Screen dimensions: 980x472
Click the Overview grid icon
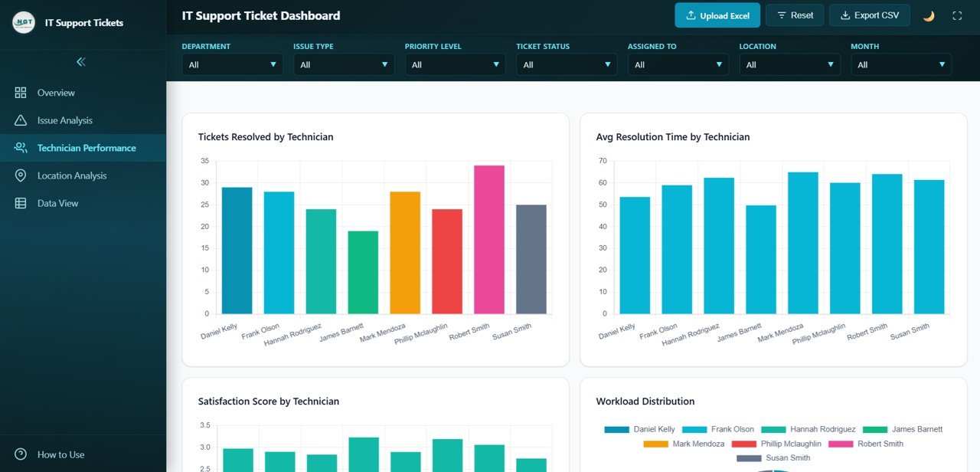pyautogui.click(x=21, y=93)
